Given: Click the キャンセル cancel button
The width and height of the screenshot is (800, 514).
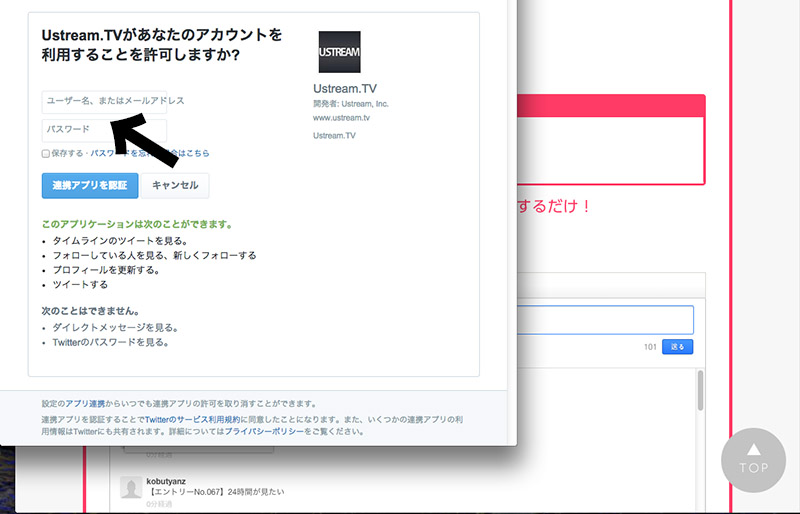Looking at the screenshot, I should [175, 185].
